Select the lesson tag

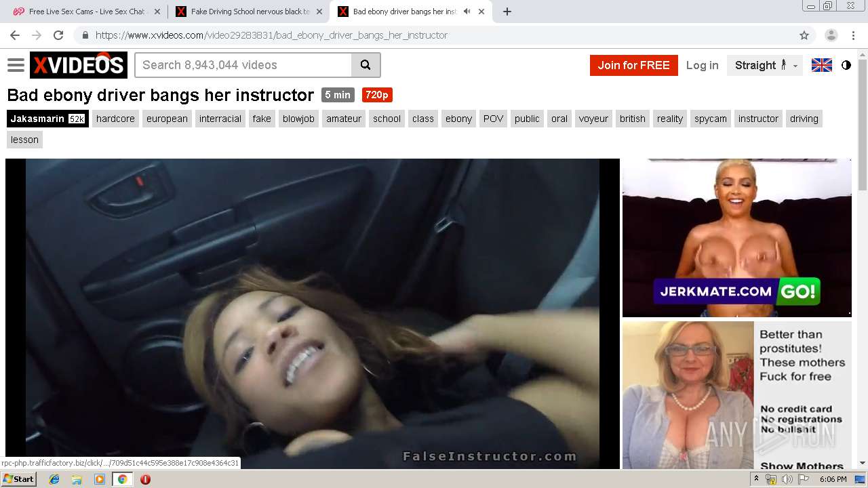point(24,140)
